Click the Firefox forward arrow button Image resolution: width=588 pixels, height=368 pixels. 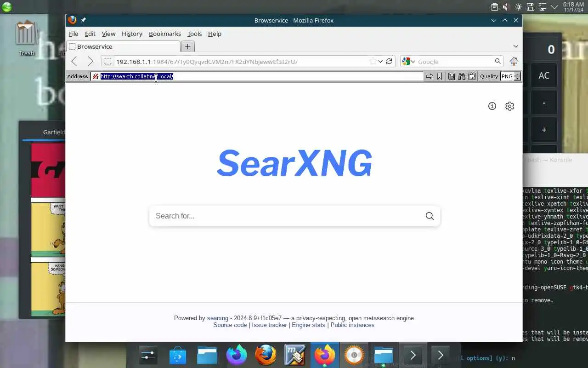pos(90,61)
